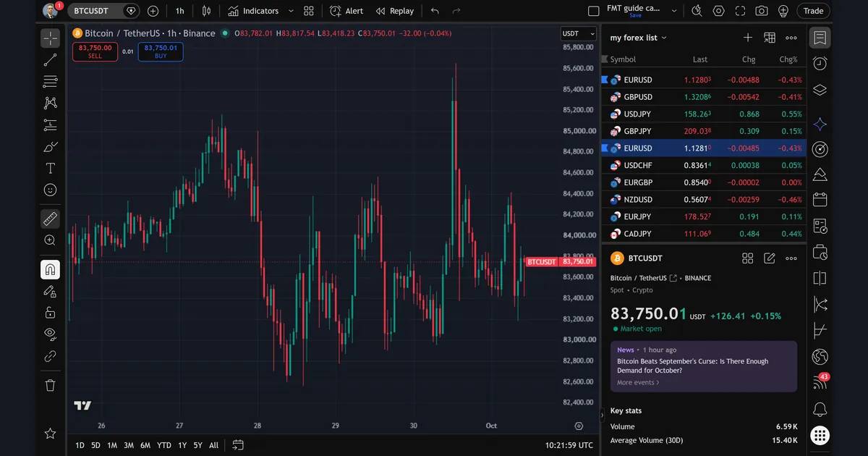This screenshot has width=868, height=456.
Task: Click the blue BUY 83,750.01 button
Action: click(x=161, y=51)
